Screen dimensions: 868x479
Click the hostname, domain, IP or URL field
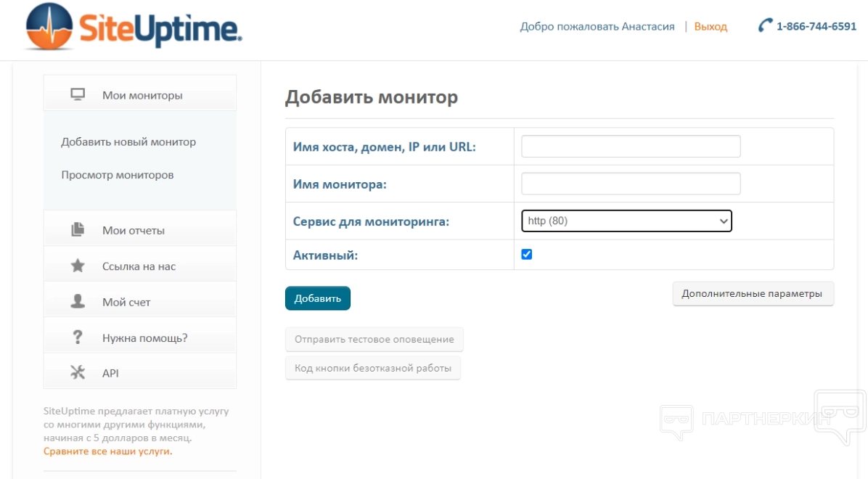[631, 147]
